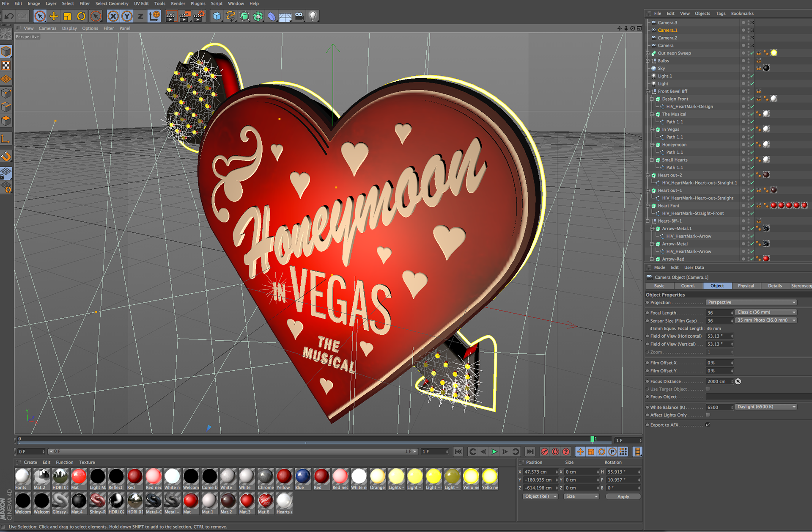Open Render Settings icon
The height and width of the screenshot is (532, 812).
[x=199, y=17]
